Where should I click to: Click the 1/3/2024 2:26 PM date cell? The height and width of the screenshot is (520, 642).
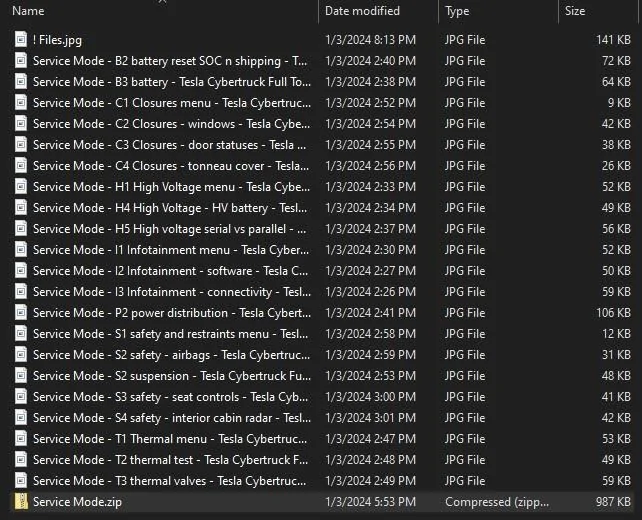371,292
